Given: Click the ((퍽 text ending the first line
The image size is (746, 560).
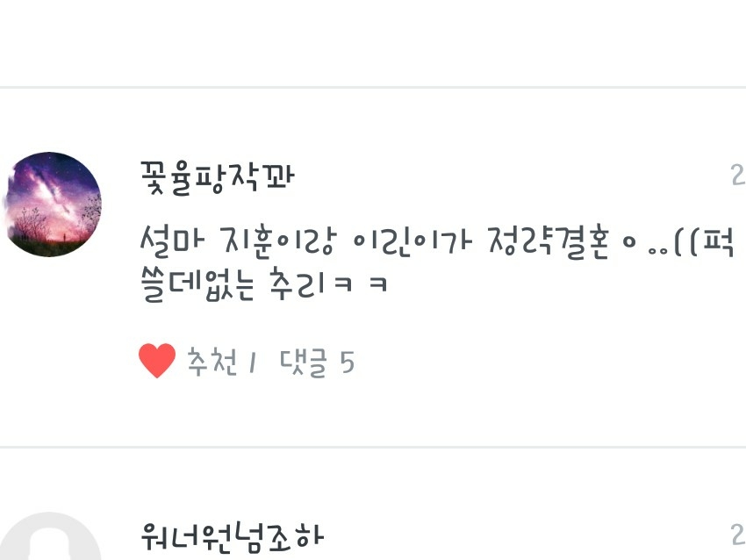Looking at the screenshot, I should (x=704, y=242).
